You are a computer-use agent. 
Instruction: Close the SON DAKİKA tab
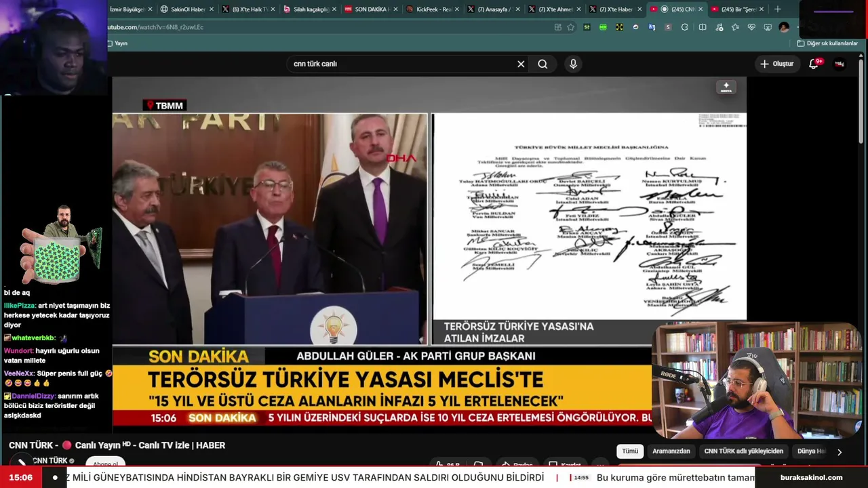click(397, 9)
